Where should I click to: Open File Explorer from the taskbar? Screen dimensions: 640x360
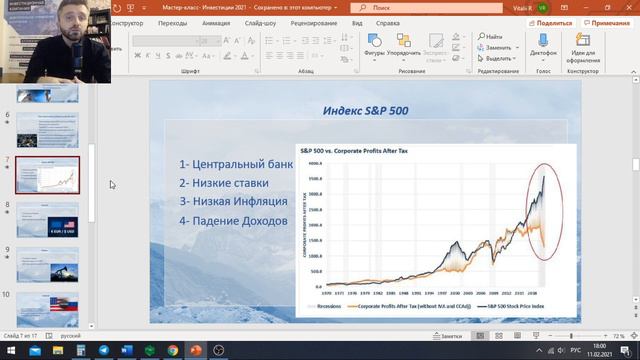pos(58,350)
